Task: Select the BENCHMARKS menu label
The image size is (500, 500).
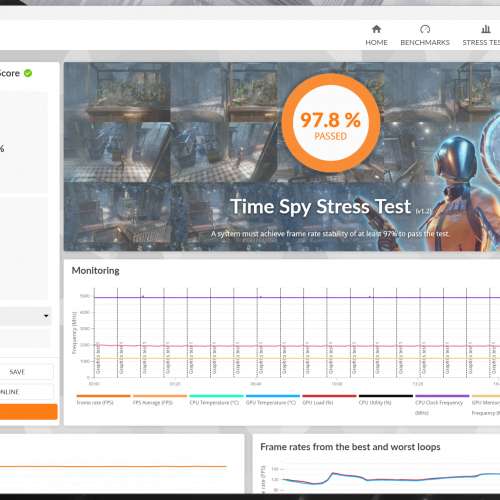Action: [x=425, y=43]
